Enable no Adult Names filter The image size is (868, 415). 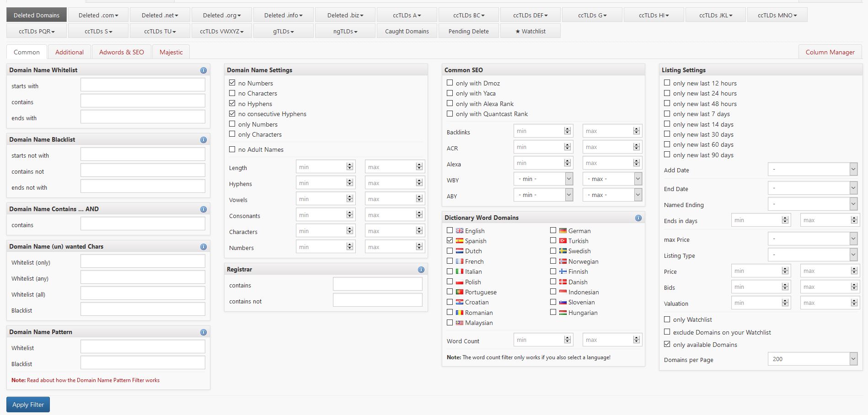(232, 149)
